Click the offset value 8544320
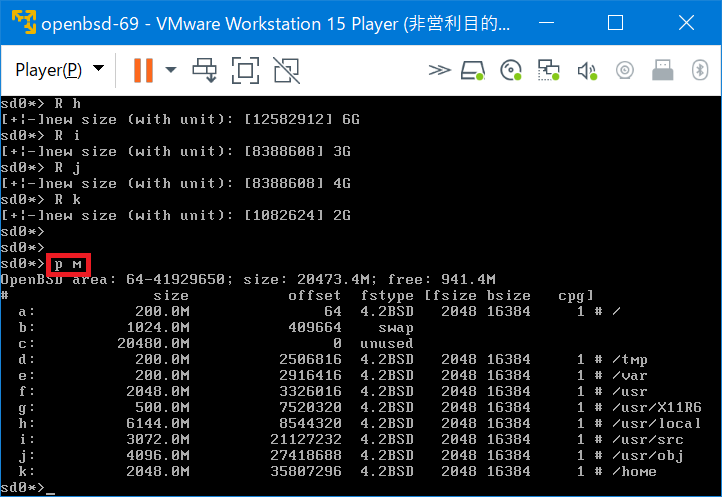This screenshot has width=722, height=497. click(310, 423)
